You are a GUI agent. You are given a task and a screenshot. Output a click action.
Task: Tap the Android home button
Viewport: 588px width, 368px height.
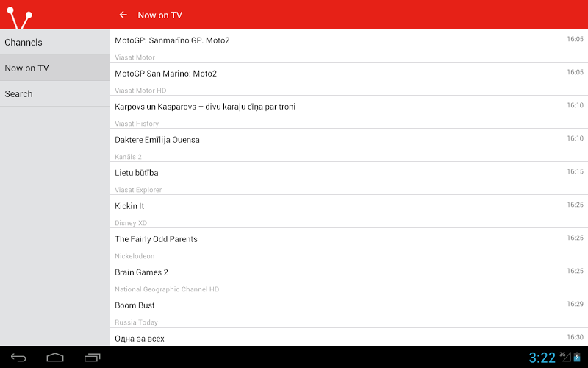click(x=55, y=358)
